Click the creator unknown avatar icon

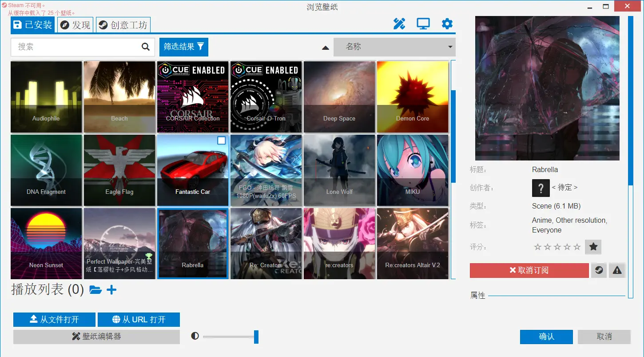coord(541,188)
